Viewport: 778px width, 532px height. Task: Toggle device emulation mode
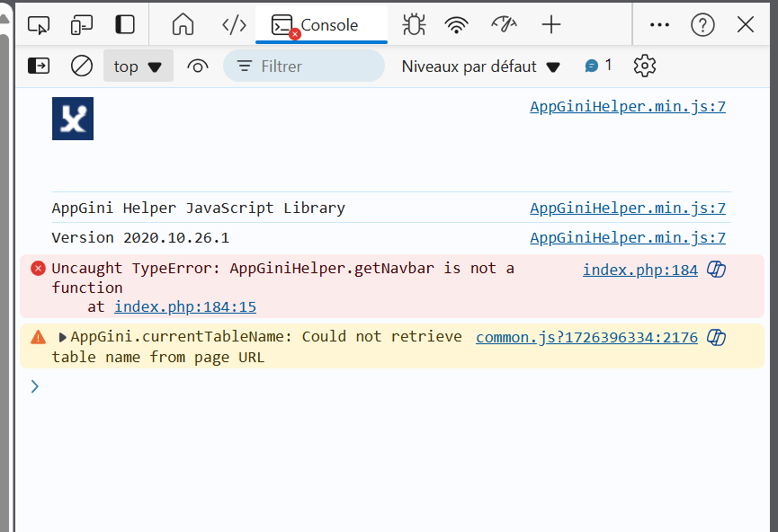pos(82,25)
